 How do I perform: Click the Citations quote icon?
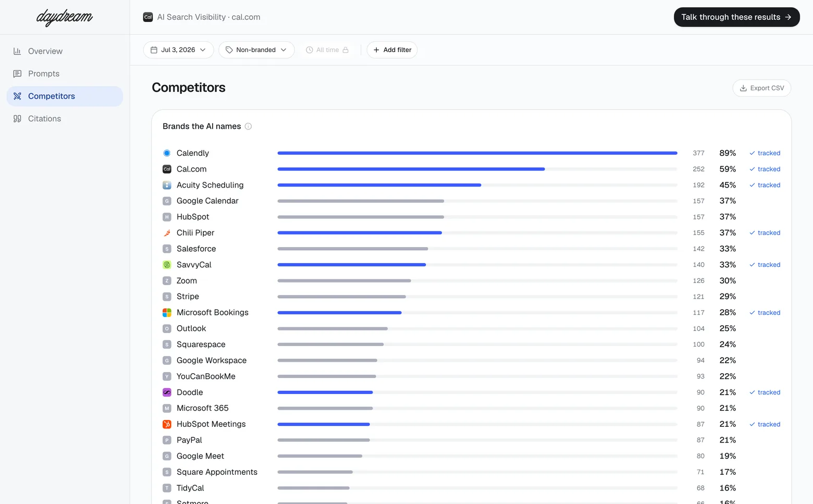(x=17, y=118)
